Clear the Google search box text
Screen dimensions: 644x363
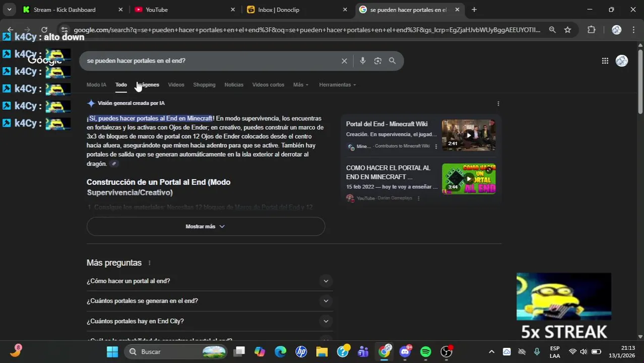click(x=344, y=61)
